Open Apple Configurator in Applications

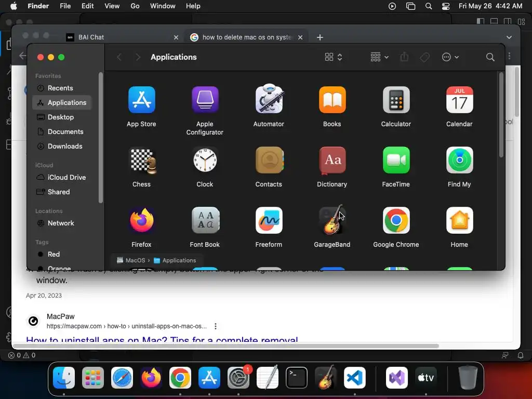click(205, 100)
